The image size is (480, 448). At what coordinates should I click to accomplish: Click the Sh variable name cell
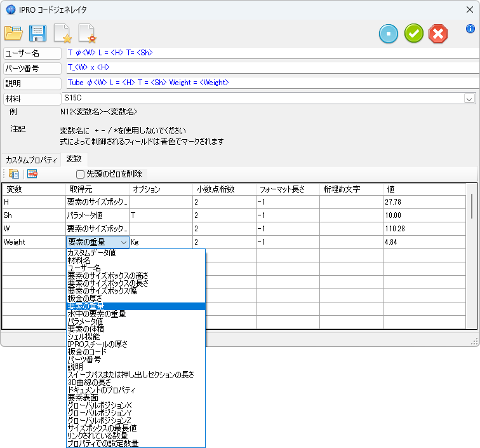[x=34, y=215]
